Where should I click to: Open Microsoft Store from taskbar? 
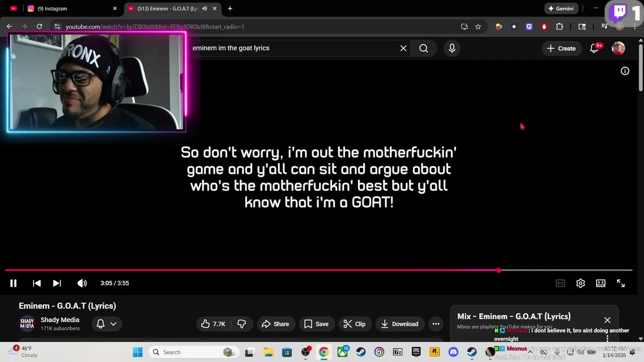(x=287, y=352)
